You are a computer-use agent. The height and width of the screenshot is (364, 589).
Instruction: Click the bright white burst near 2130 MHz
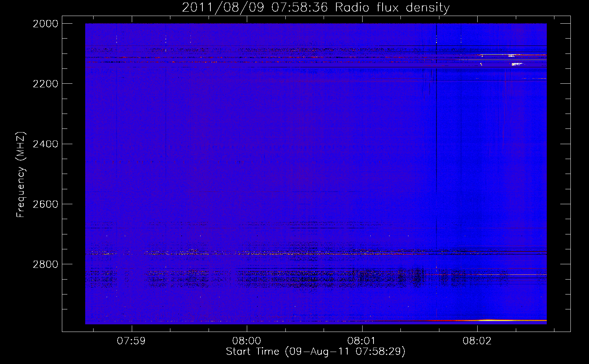(x=517, y=64)
